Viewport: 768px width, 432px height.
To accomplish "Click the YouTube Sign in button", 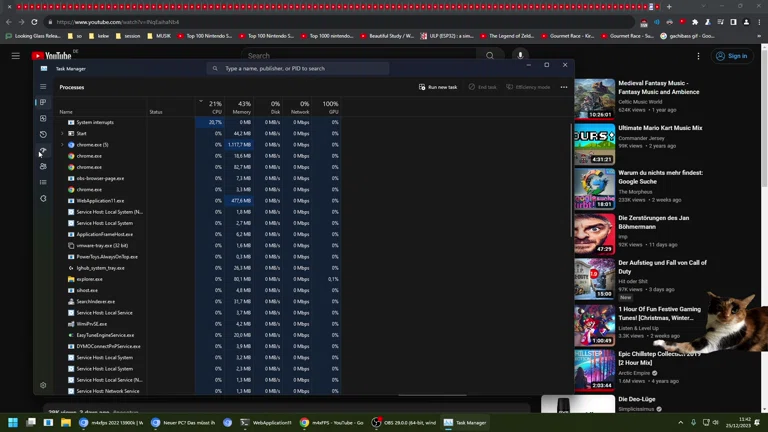I will (x=733, y=56).
